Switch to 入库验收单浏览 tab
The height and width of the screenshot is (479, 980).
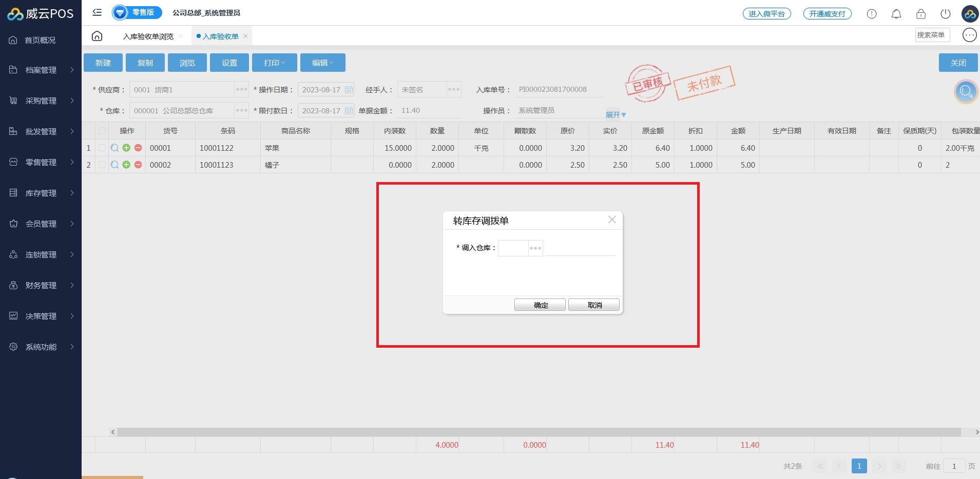(x=148, y=36)
